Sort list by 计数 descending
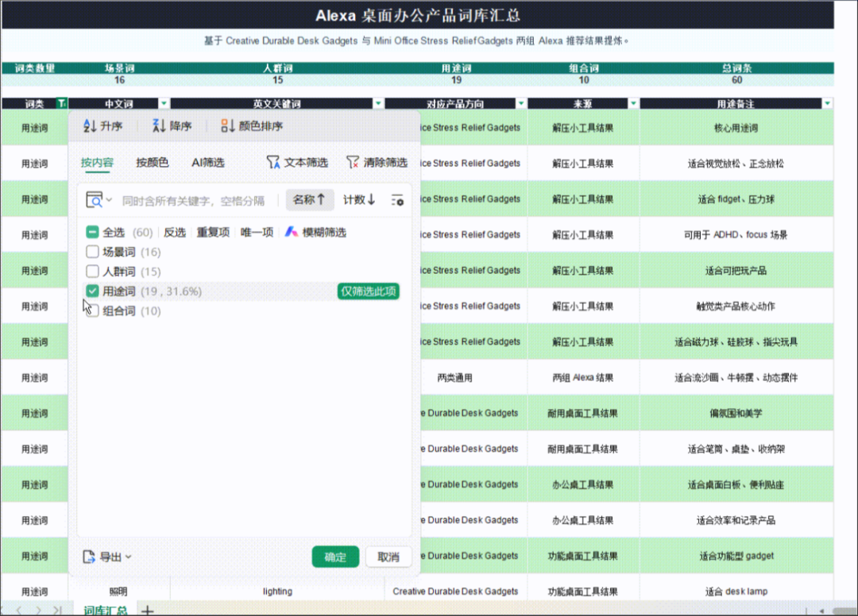858x616 pixels. pos(359,200)
